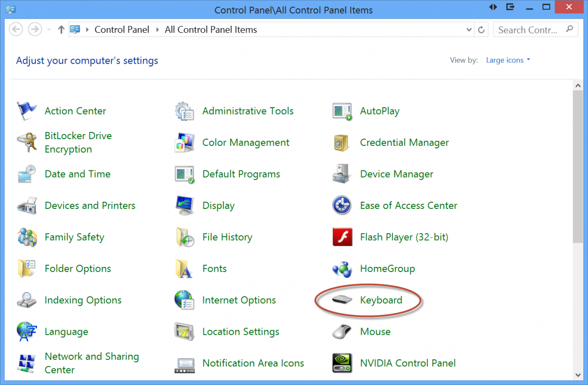Screen dimensions: 588x385
Task: Click the Credential Manager safe icon
Action: [x=342, y=143]
